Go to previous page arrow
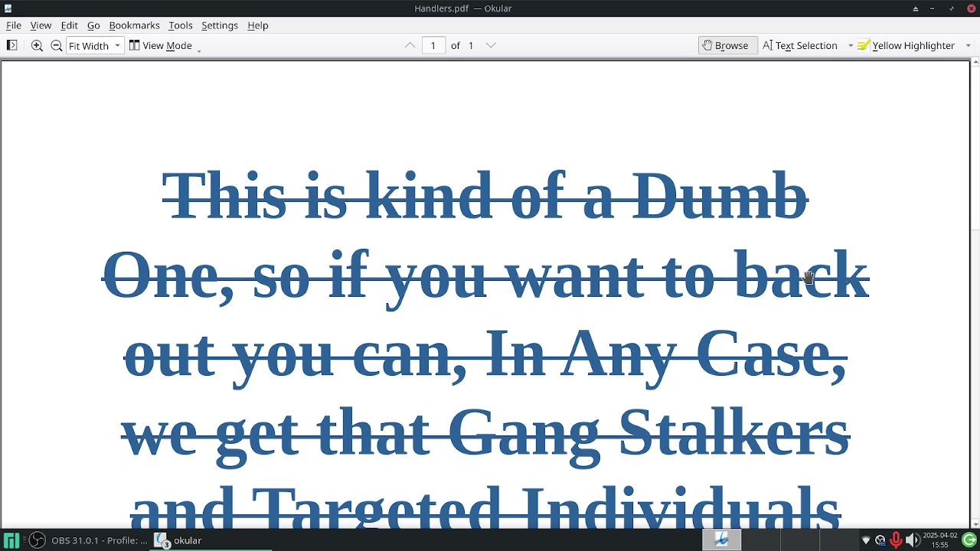 (410, 45)
